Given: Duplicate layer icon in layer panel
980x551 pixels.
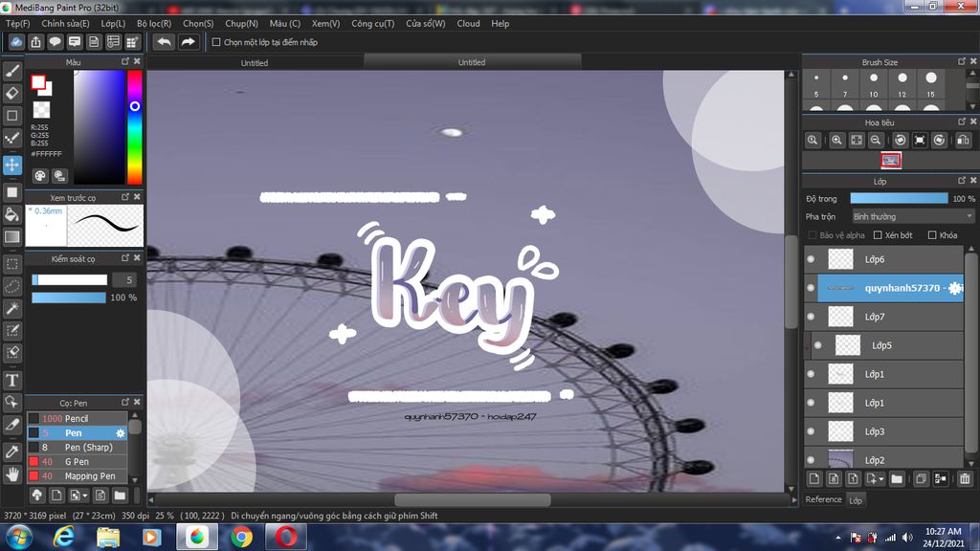Looking at the screenshot, I should 921,479.
